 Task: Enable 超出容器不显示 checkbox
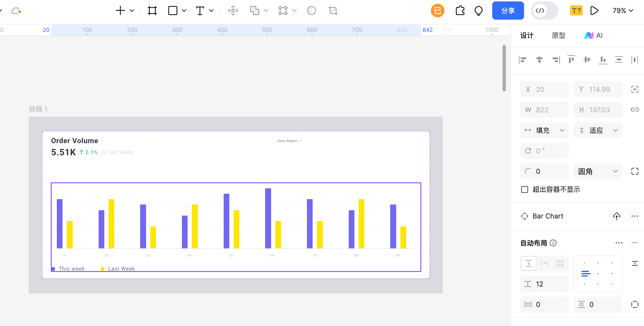coord(525,189)
